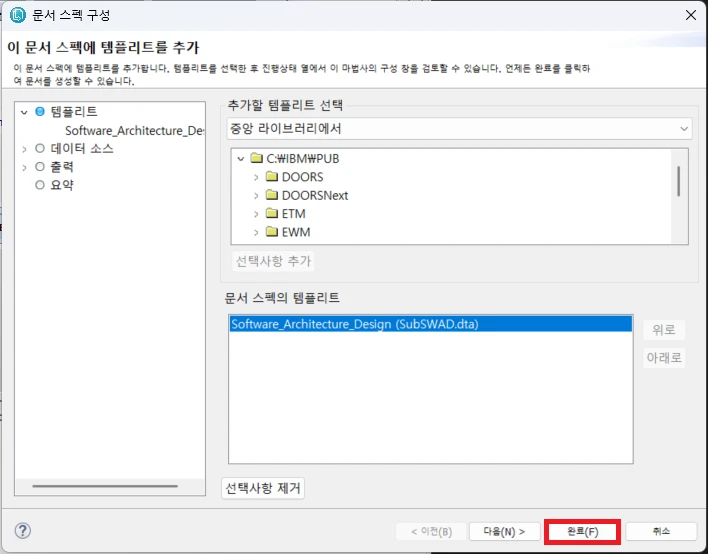The width and height of the screenshot is (708, 554).
Task: Click the EWM folder icon
Action: (272, 233)
